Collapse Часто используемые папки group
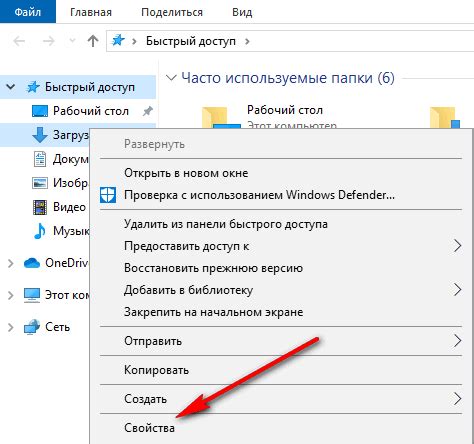474x444 pixels. (171, 78)
